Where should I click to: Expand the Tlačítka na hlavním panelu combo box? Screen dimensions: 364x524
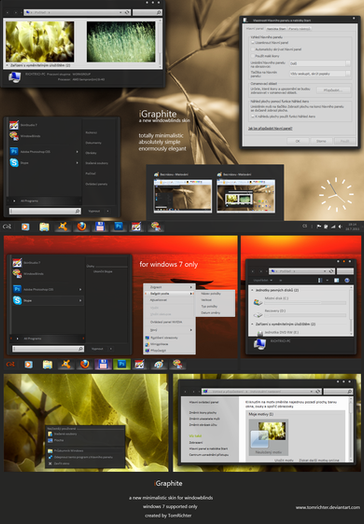(320, 73)
